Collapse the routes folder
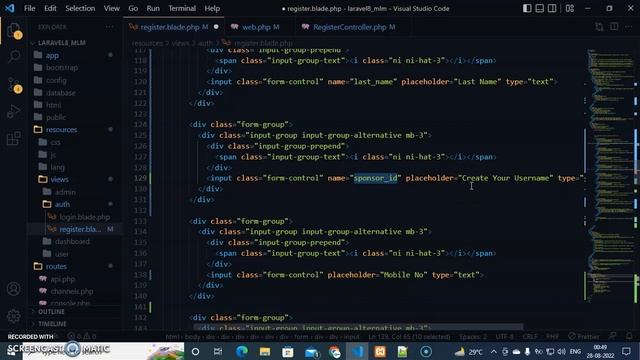The image size is (640, 360). pos(56,266)
